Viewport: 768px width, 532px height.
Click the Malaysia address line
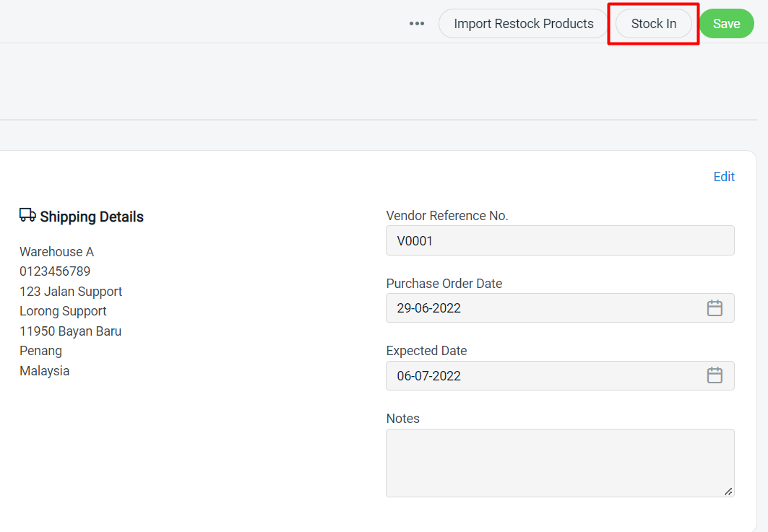click(x=44, y=370)
